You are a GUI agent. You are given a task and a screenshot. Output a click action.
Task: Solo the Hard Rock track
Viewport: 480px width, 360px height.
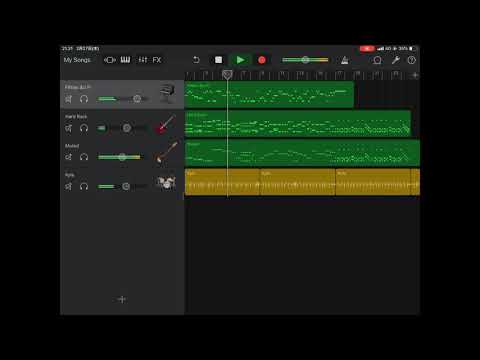(84, 128)
